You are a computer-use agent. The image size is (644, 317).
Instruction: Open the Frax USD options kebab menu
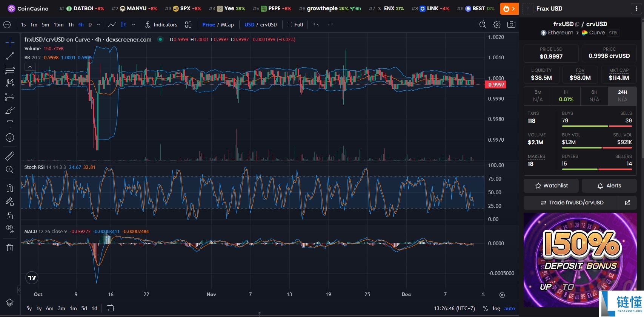tap(636, 9)
